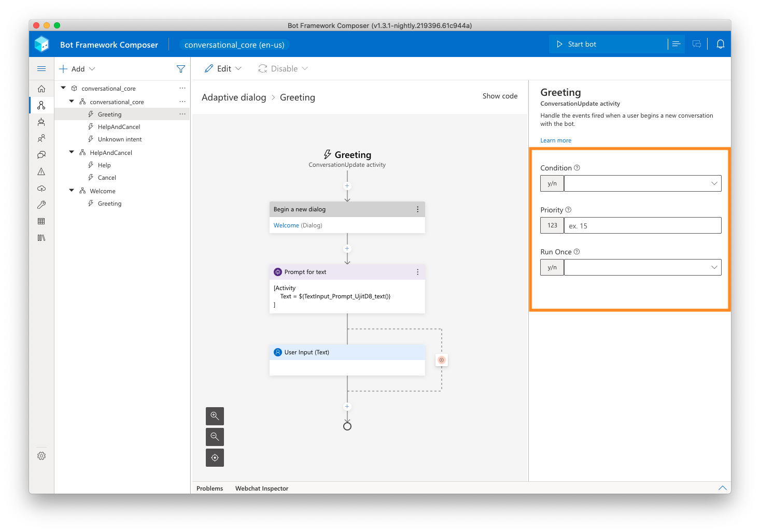Collapse the HelpAndCancel dialog tree node
This screenshot has height=532, width=760.
point(72,152)
